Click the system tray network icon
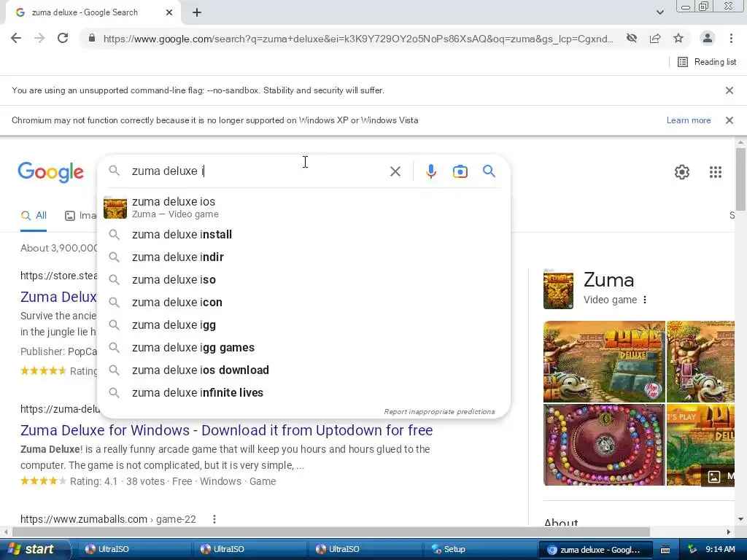 pos(693,550)
